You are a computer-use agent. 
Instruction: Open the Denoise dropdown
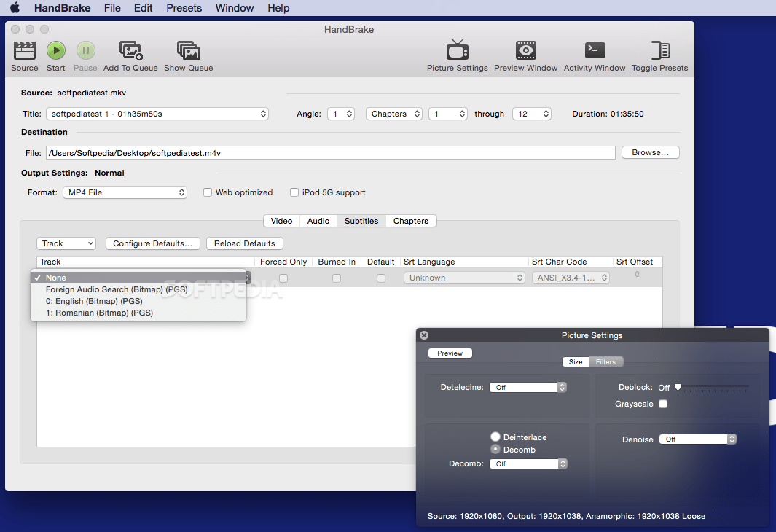click(697, 439)
